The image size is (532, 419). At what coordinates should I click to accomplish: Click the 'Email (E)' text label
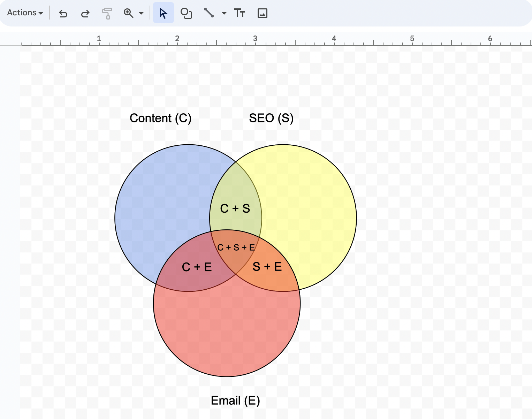point(235,401)
